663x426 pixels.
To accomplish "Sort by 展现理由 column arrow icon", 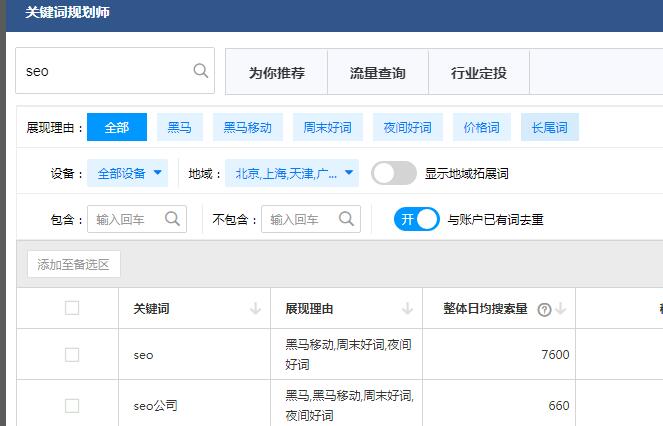I will click(407, 309).
